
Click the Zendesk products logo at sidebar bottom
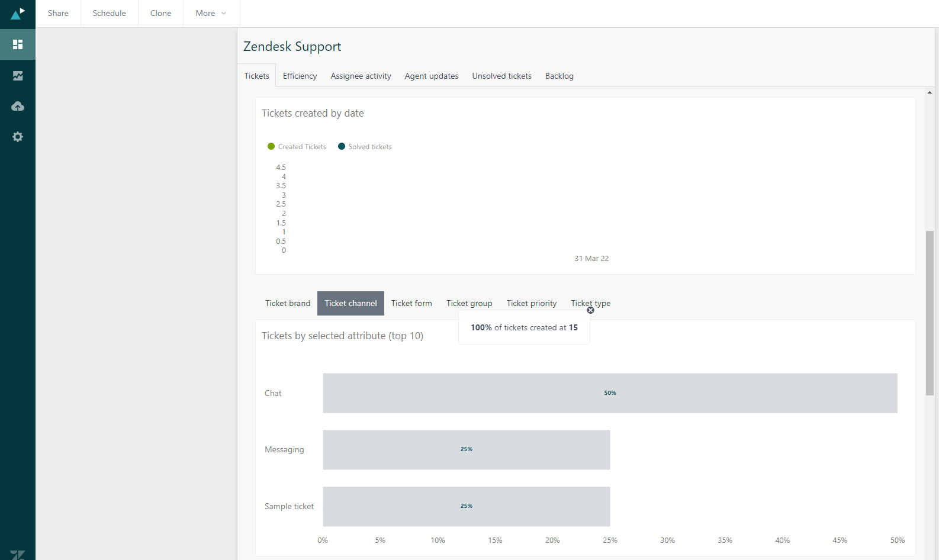[x=18, y=555]
